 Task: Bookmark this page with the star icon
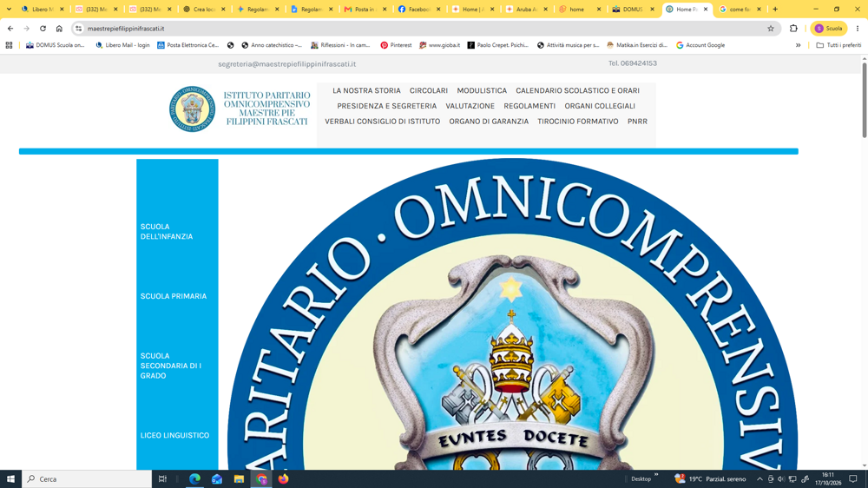coord(771,29)
